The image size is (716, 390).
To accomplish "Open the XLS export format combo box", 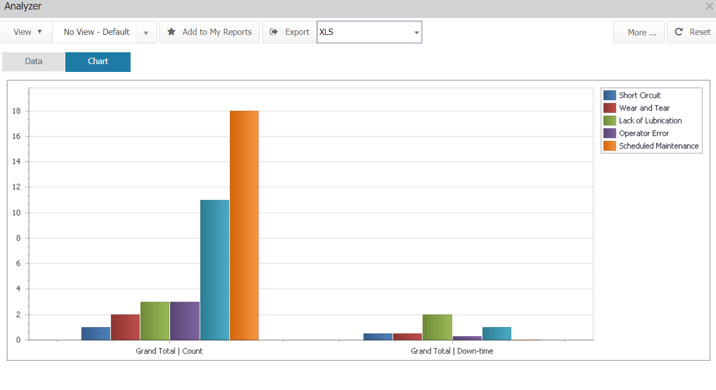I will pos(369,32).
